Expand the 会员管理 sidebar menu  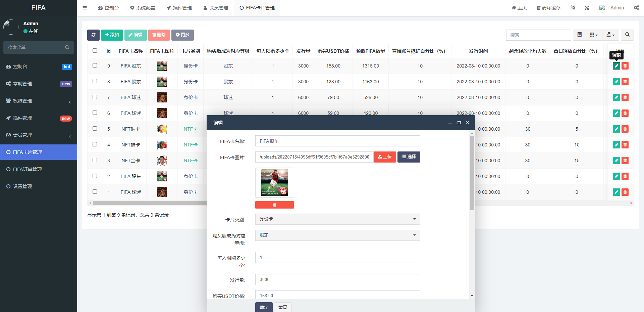pyautogui.click(x=39, y=135)
